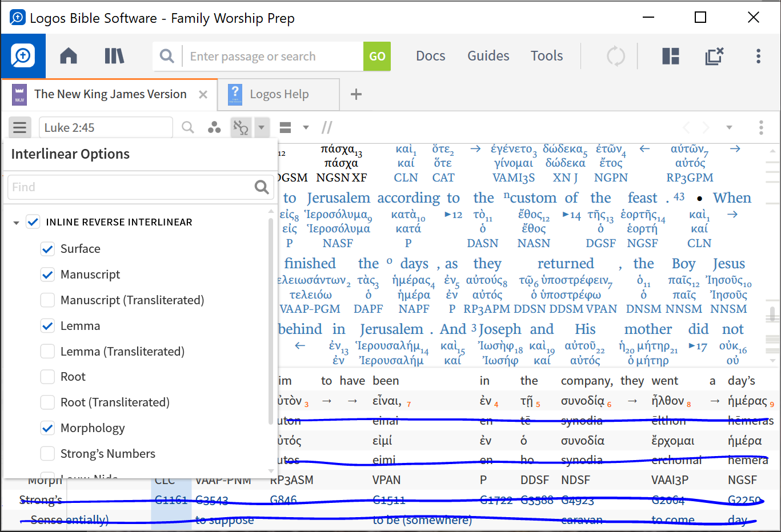Go to the Home page

pyautogui.click(x=69, y=56)
